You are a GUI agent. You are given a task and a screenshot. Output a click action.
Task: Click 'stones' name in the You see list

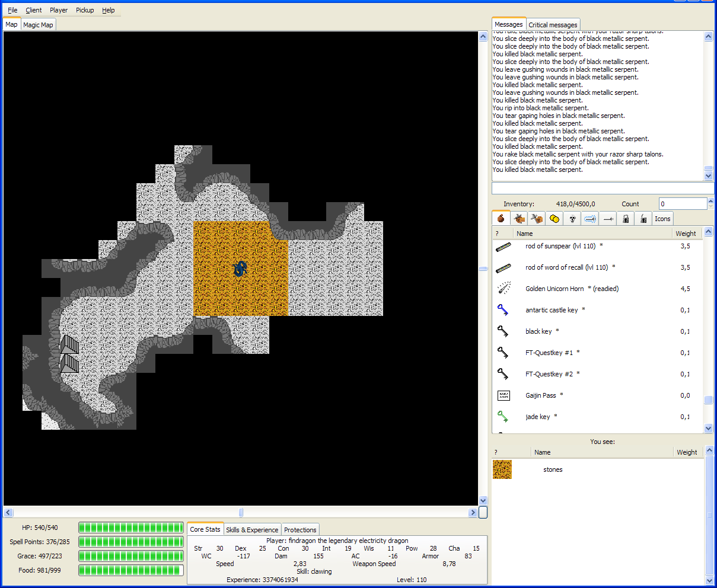point(553,469)
